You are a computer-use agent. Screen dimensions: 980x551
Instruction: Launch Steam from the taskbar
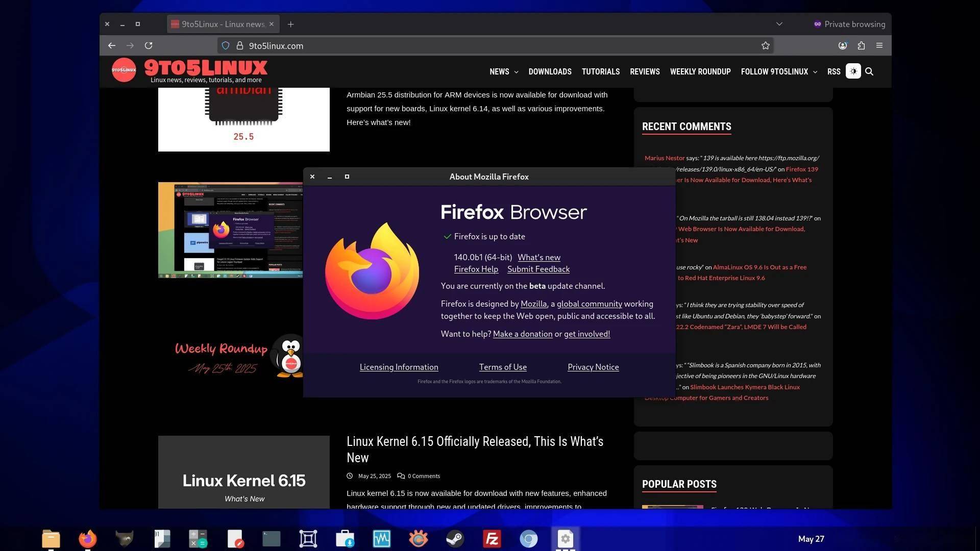pos(455,539)
